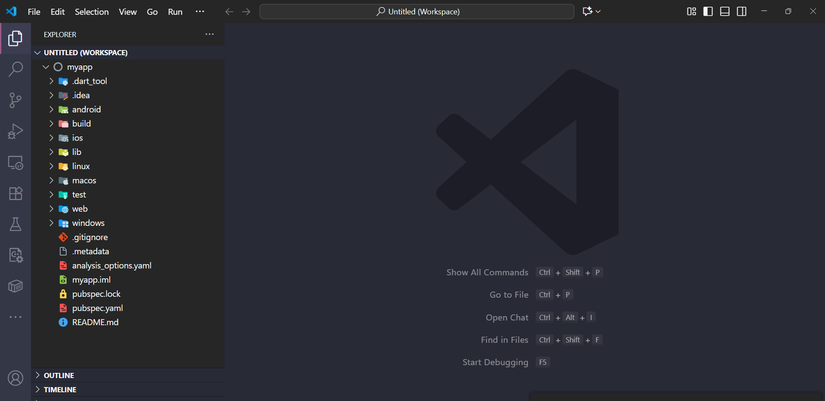Image resolution: width=825 pixels, height=401 pixels.
Task: Open the .metadata file
Action: point(128,252)
